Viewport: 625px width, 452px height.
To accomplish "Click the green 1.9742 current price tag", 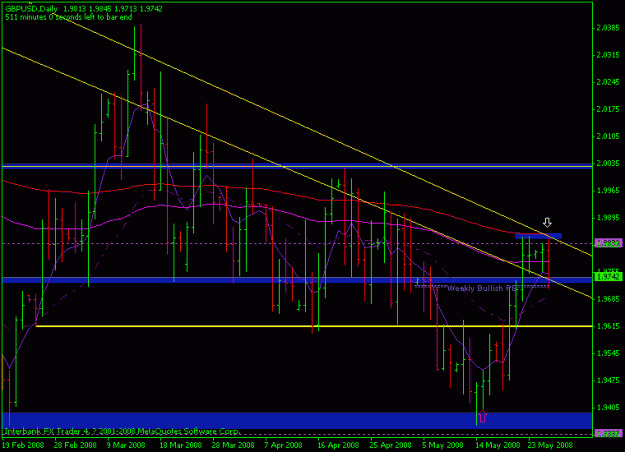I will tap(608, 276).
